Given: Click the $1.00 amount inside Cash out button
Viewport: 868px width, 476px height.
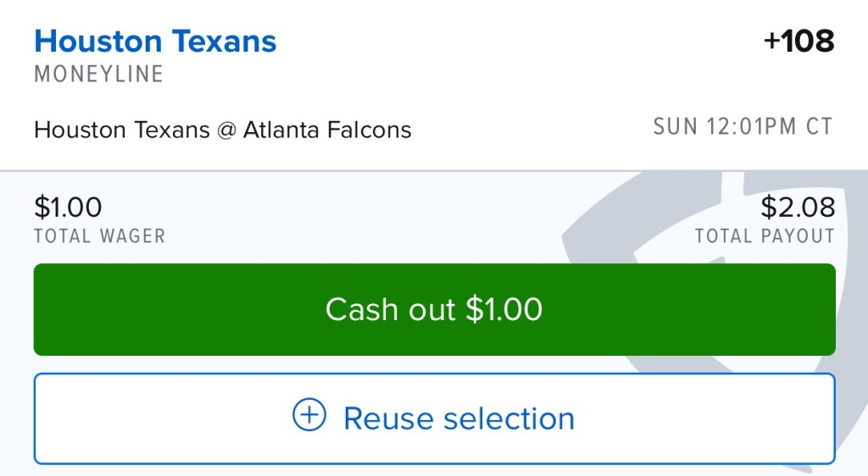Looking at the screenshot, I should pos(504,309).
